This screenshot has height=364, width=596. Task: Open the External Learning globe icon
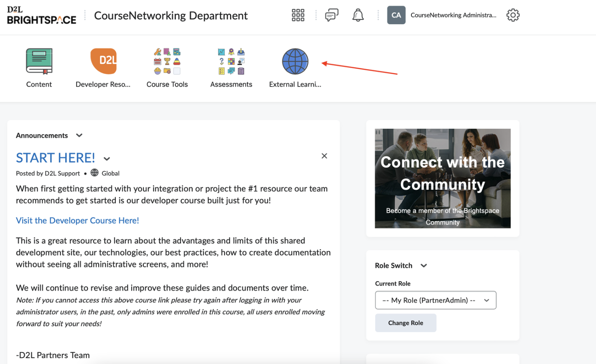(x=295, y=61)
